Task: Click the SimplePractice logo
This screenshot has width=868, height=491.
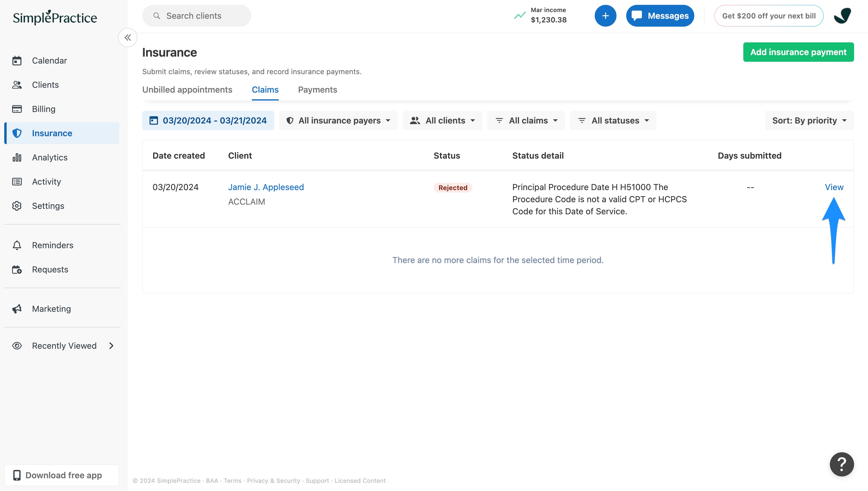Action: point(55,17)
